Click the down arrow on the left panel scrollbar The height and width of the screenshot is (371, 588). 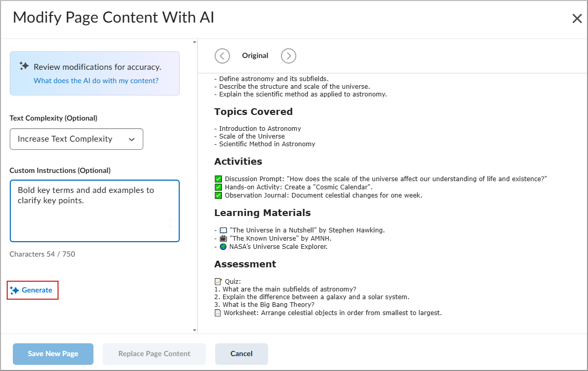(x=196, y=330)
